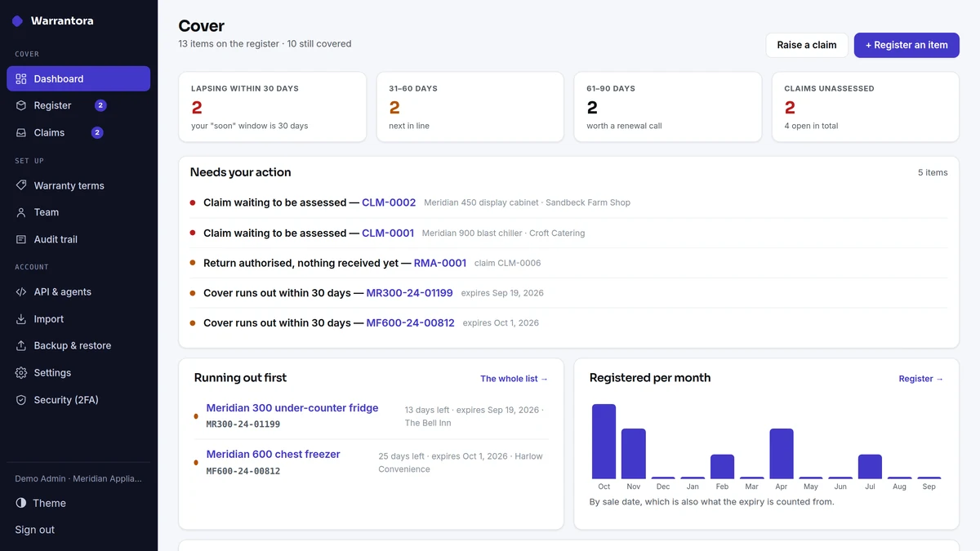Screen dimensions: 980x551
Task: Navigate to the Team page
Action: click(x=78, y=212)
